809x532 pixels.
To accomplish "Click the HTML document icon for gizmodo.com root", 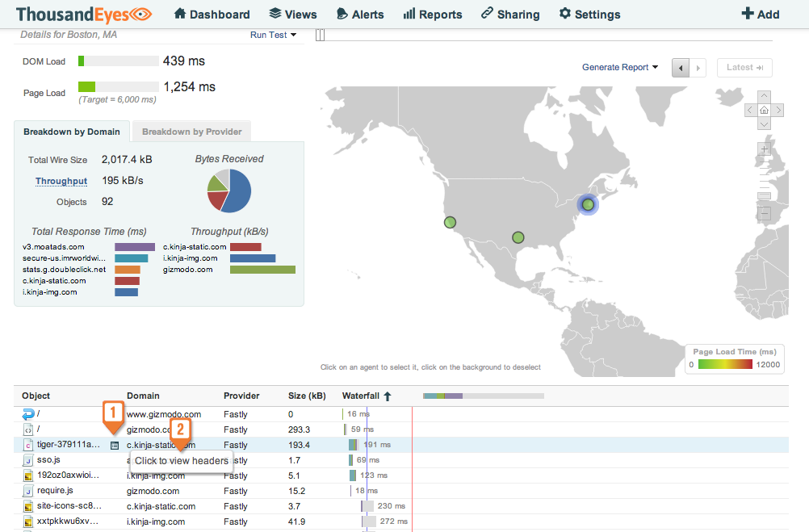I will [28, 429].
